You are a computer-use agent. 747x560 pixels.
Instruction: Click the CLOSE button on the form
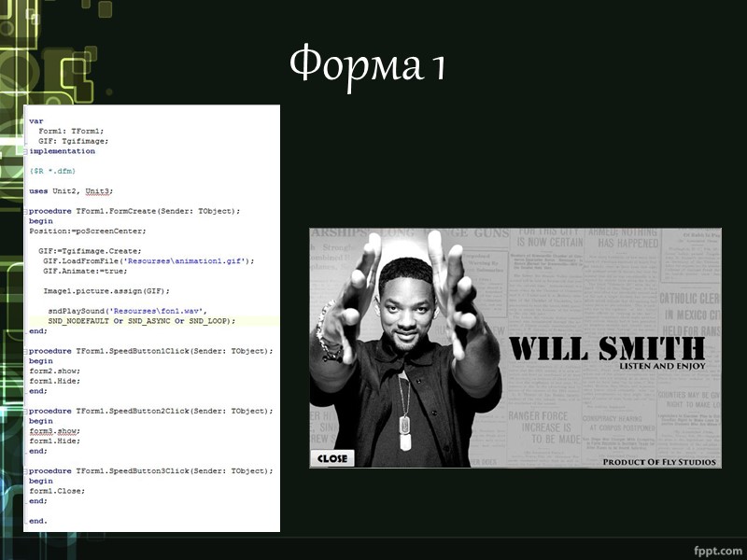(332, 458)
